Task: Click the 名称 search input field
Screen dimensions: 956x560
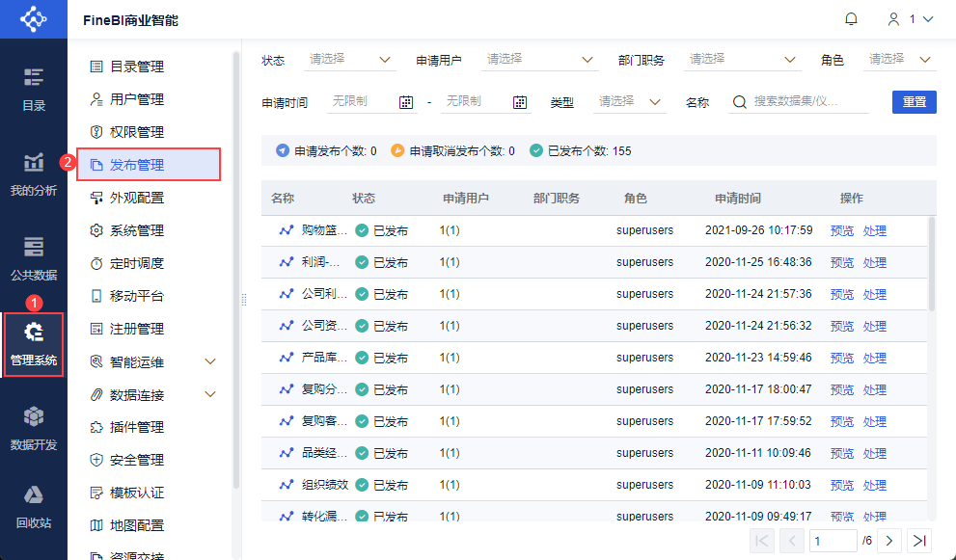Action: [808, 102]
